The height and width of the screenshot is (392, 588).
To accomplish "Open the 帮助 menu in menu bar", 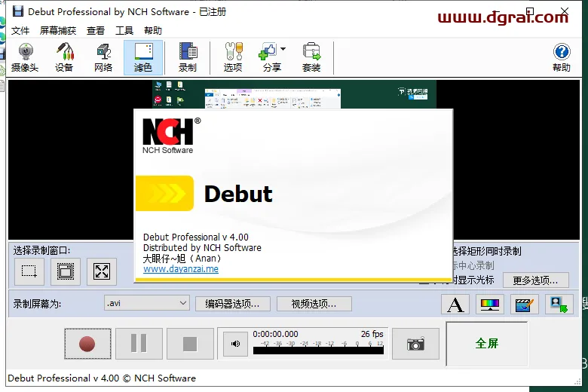I will 153,30.
